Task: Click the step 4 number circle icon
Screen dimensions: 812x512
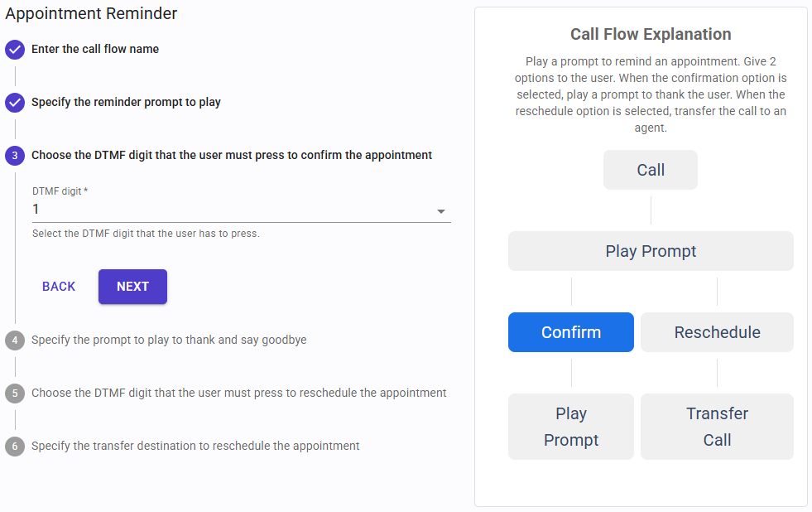Action: (x=15, y=341)
